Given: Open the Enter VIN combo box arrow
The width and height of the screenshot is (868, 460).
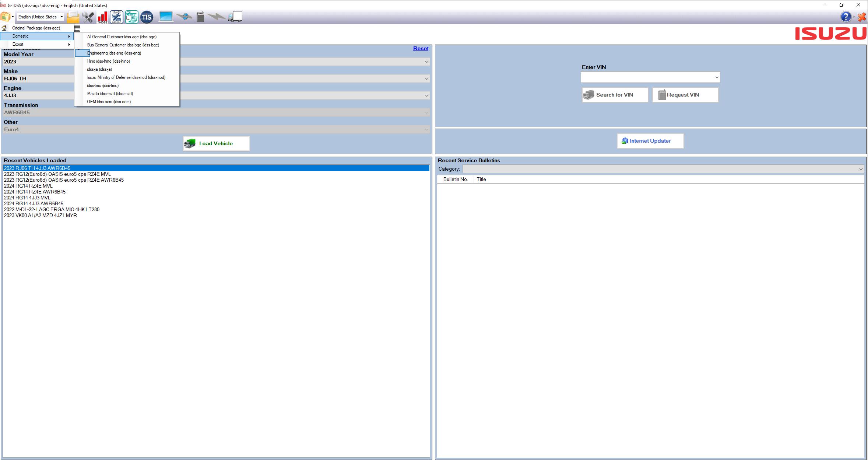Looking at the screenshot, I should [x=716, y=77].
